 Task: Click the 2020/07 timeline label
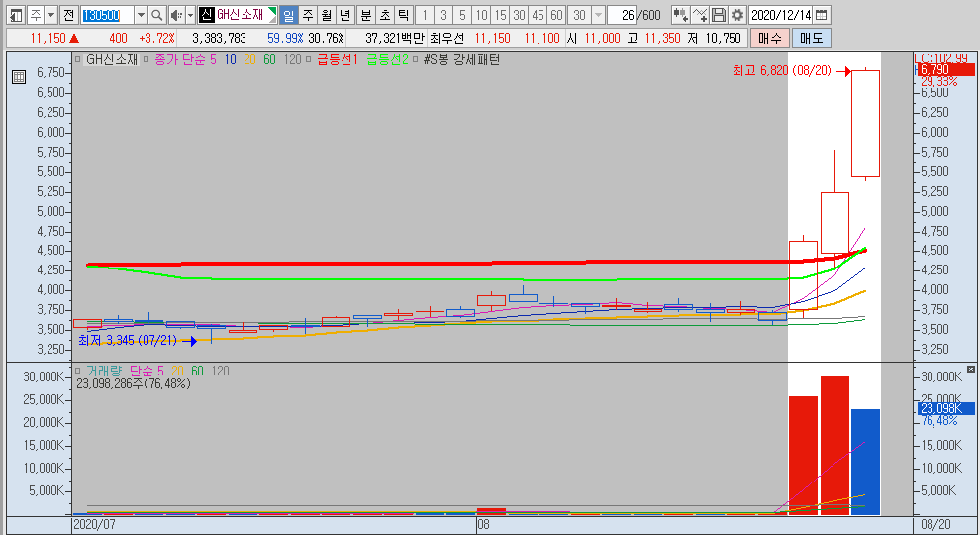pyautogui.click(x=94, y=524)
